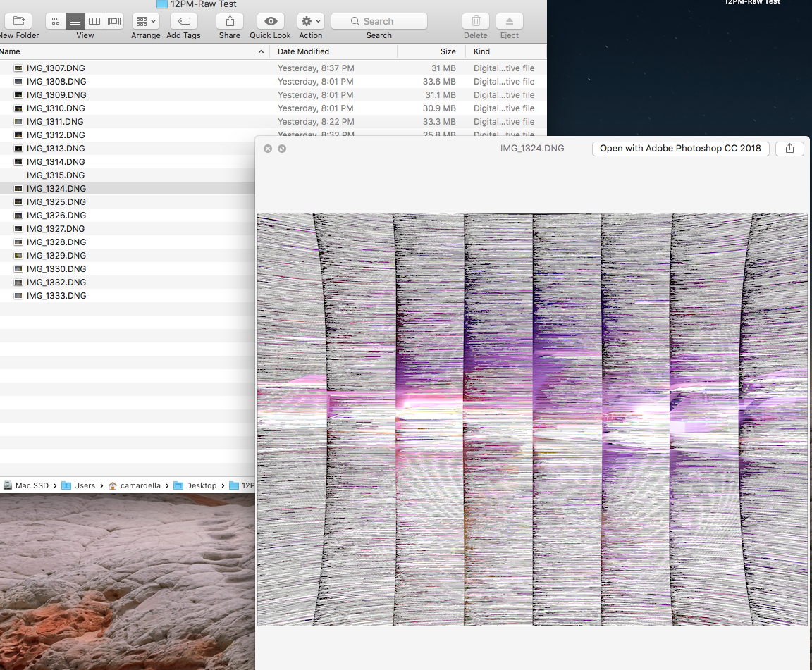Click the IMG_1311.DNG file thumbnail icon
Screen dimensions: 812x670
pos(18,122)
